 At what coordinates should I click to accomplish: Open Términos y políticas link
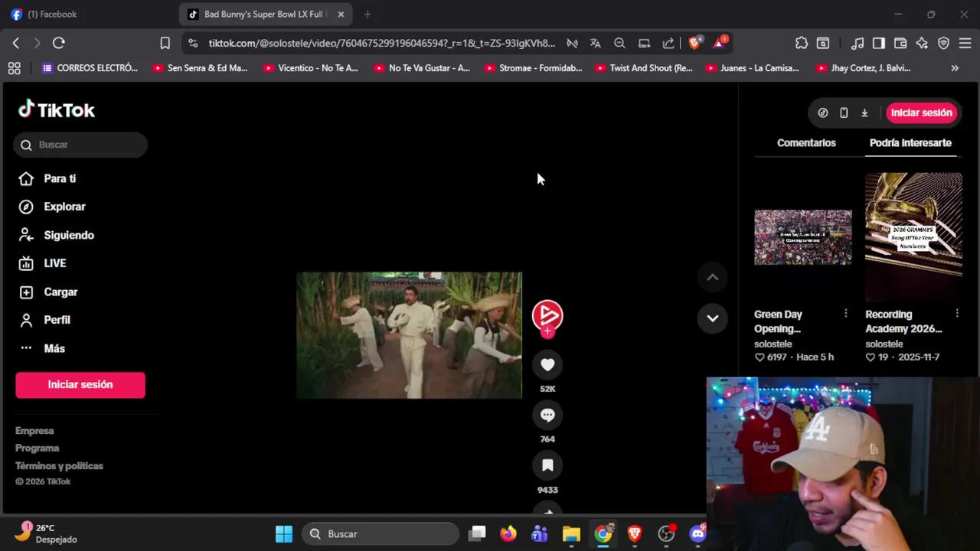pyautogui.click(x=59, y=466)
